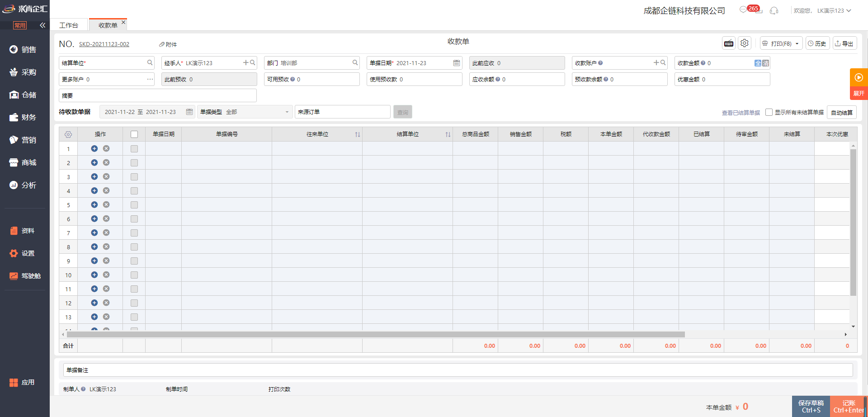868x417 pixels.
Task: Switch to the 工作台 tab
Action: tap(69, 25)
